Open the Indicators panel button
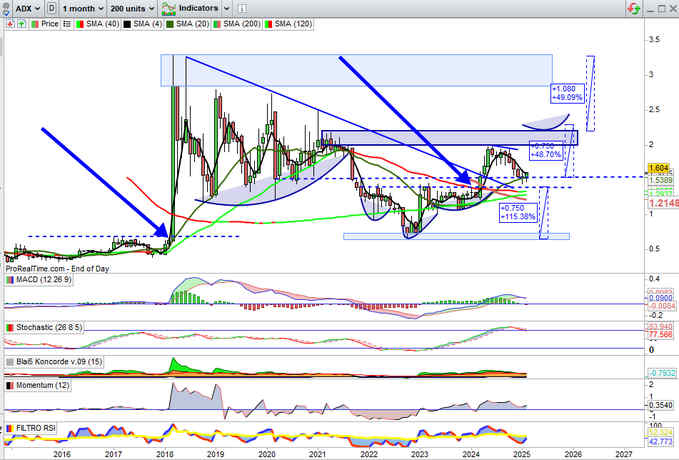The image size is (679, 460). (190, 8)
